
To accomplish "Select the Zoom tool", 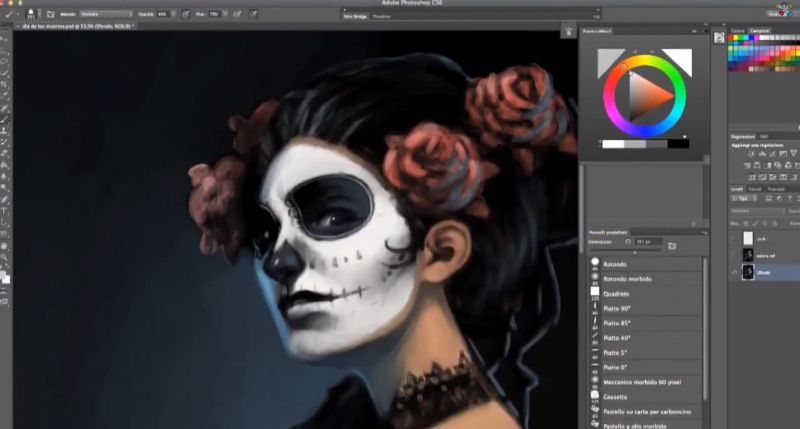I will (4, 258).
